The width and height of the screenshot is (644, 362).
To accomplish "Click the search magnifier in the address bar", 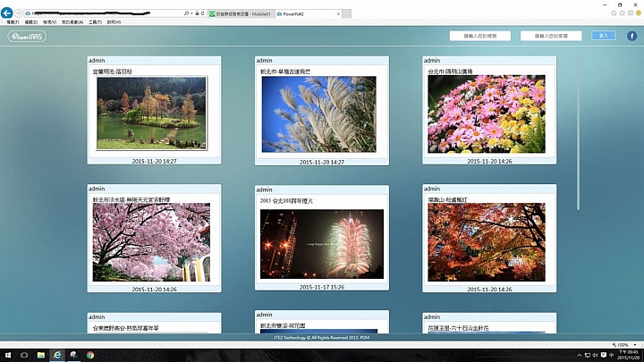I will (186, 13).
